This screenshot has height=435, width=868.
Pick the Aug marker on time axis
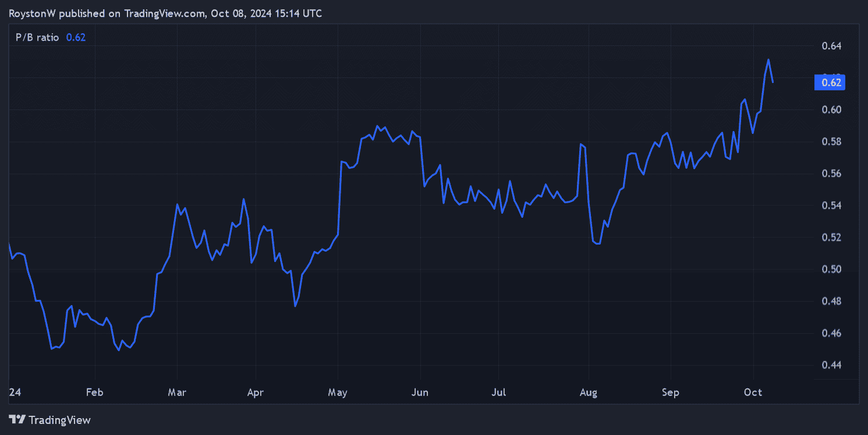point(589,392)
